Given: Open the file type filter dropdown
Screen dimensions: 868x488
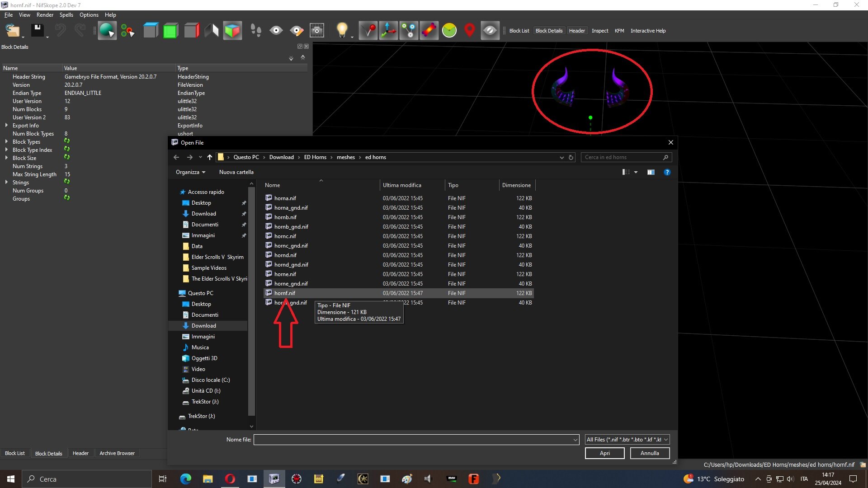Looking at the screenshot, I should [x=627, y=439].
